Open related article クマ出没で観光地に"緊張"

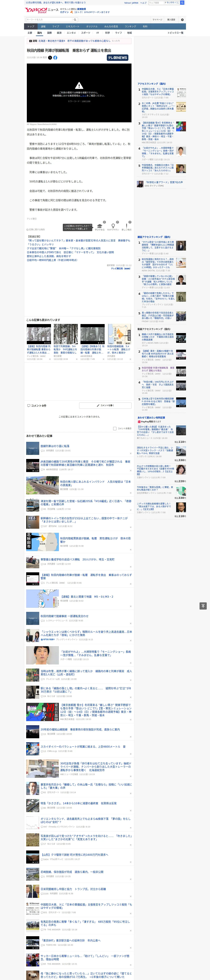coord(64,248)
